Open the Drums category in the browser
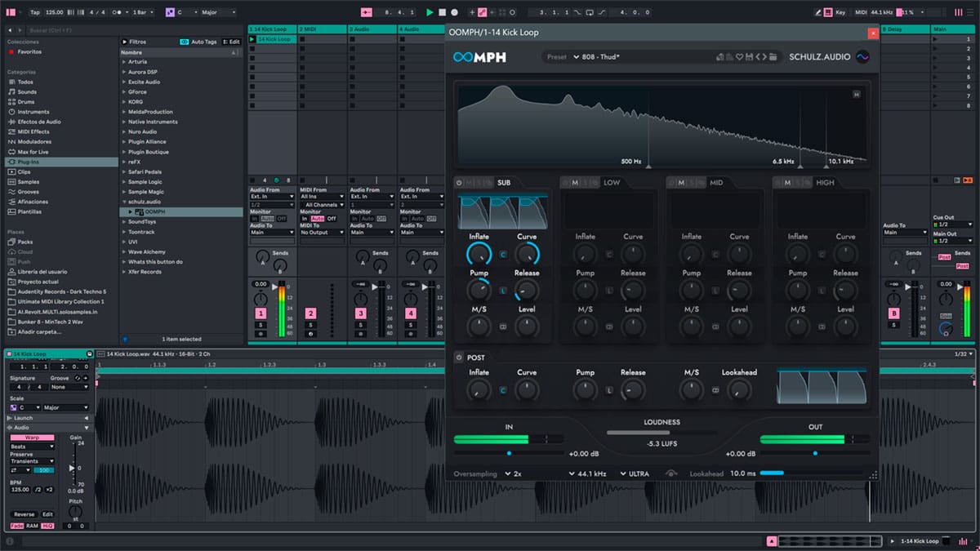This screenshot has height=551, width=980. pos(25,102)
